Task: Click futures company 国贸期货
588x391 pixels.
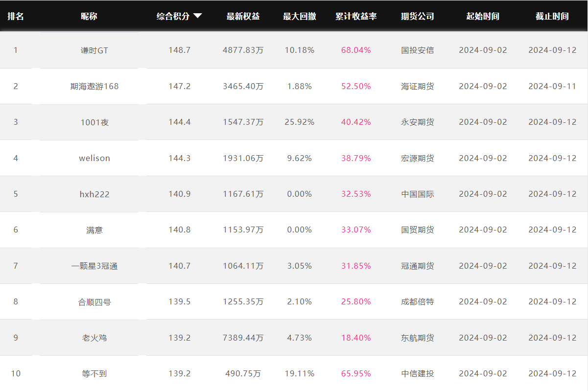Action: [418, 230]
